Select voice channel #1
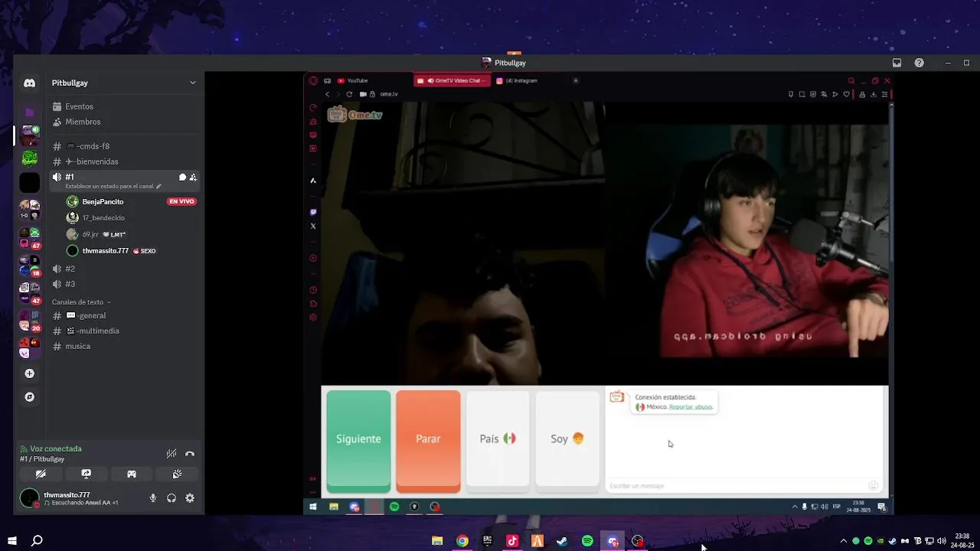 pyautogui.click(x=124, y=181)
